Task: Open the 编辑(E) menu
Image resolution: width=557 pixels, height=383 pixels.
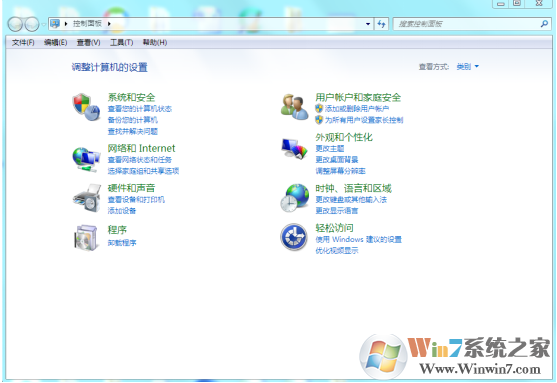Action: point(55,43)
